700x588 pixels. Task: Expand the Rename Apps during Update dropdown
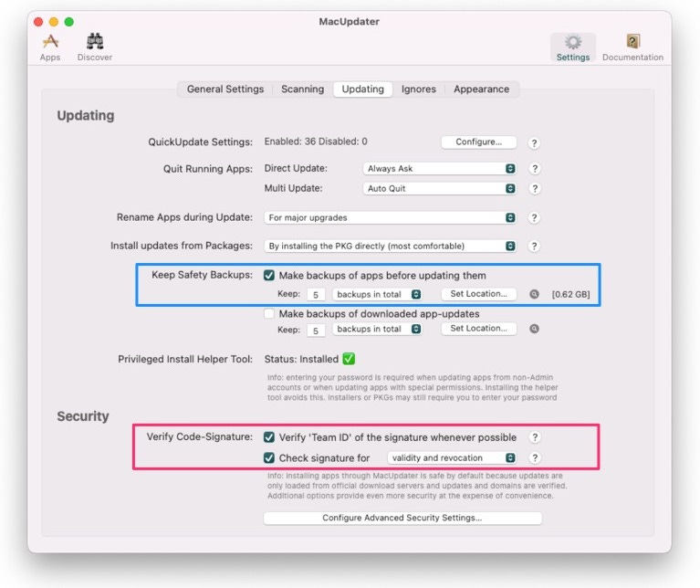click(x=391, y=217)
